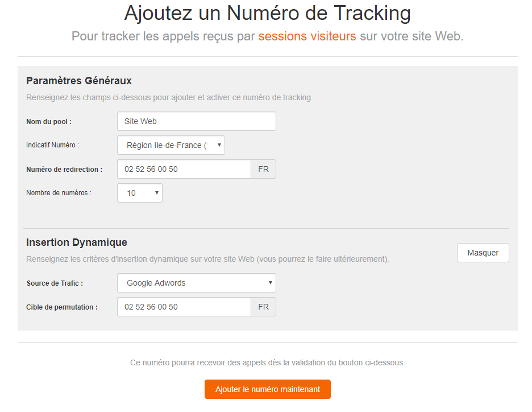Image resolution: width=532 pixels, height=412 pixels.
Task: Open the Indicatif Numéro region dropdown
Action: click(171, 145)
